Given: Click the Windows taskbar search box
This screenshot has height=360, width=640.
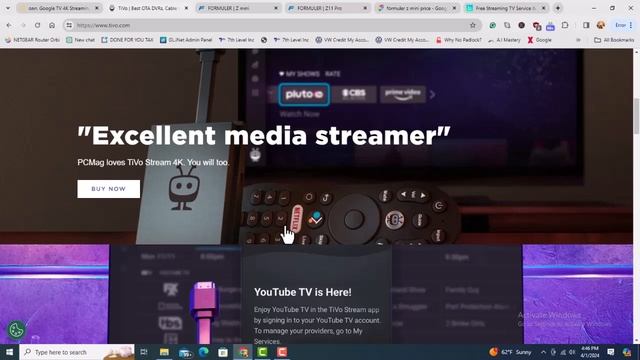Looking at the screenshot, I should [77, 352].
